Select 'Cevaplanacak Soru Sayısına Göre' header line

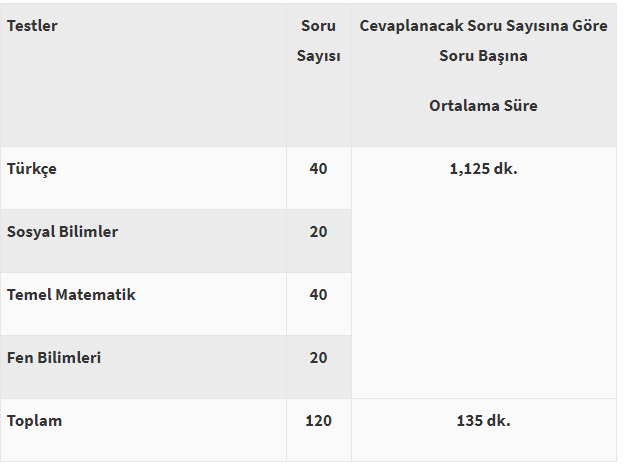coord(483,26)
